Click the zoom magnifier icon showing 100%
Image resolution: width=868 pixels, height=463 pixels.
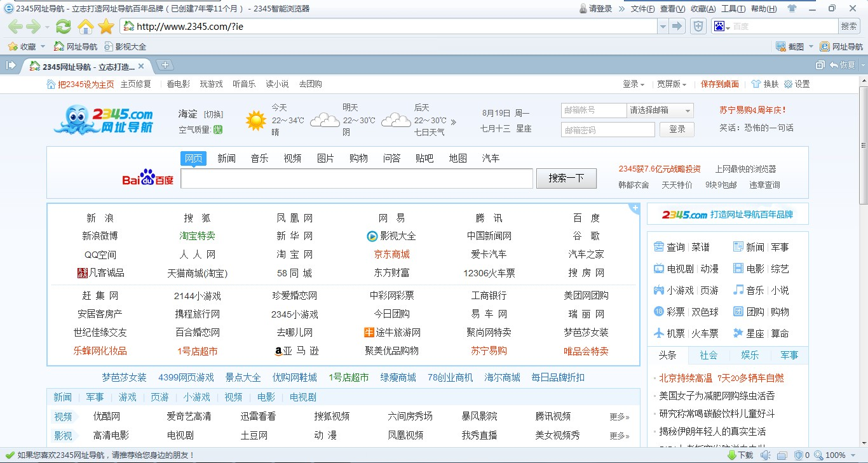(x=819, y=455)
